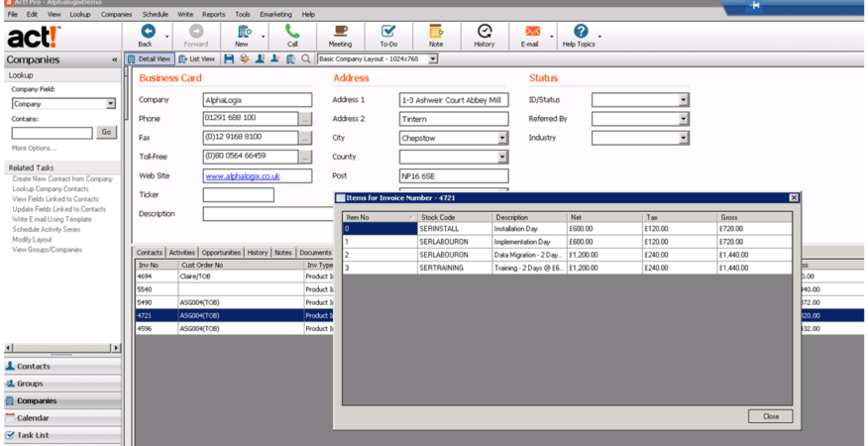Click the Fax field ellipsis button
This screenshot has height=446, width=868.
tap(305, 138)
